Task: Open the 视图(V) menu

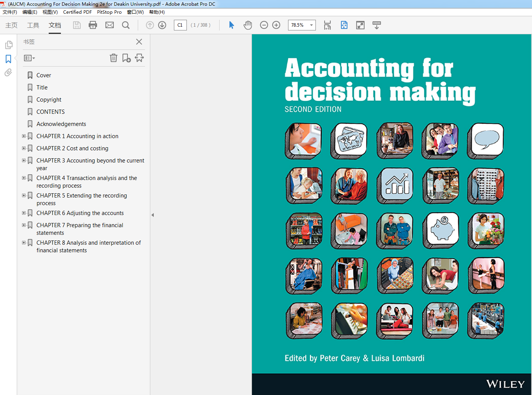Action: [x=50, y=12]
